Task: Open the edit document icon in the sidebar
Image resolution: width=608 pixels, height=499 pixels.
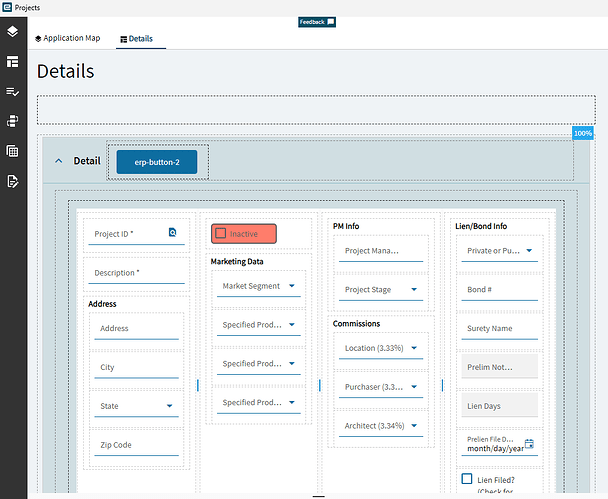Action: 12,181
